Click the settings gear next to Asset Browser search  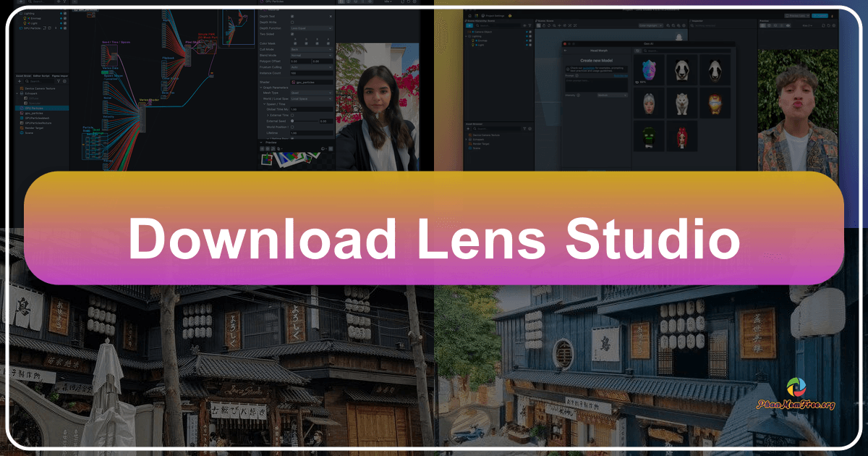coord(64,81)
